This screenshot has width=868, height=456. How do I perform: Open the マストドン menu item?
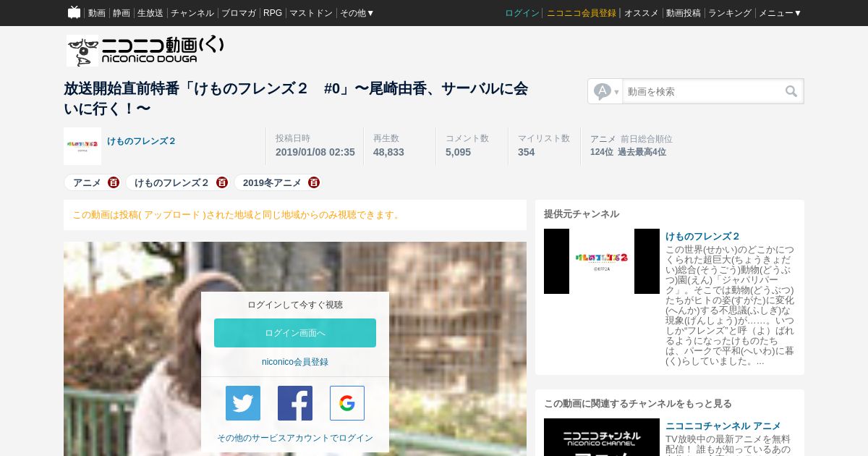tap(311, 13)
